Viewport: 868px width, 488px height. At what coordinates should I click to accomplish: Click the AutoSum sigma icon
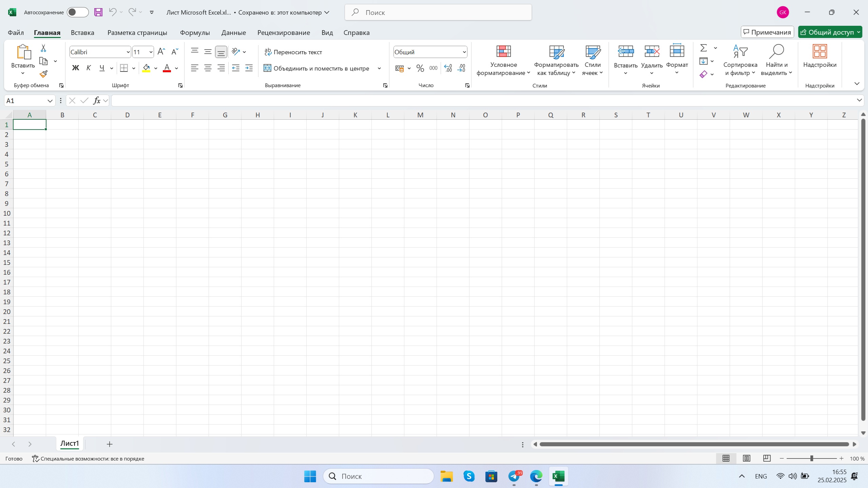703,48
